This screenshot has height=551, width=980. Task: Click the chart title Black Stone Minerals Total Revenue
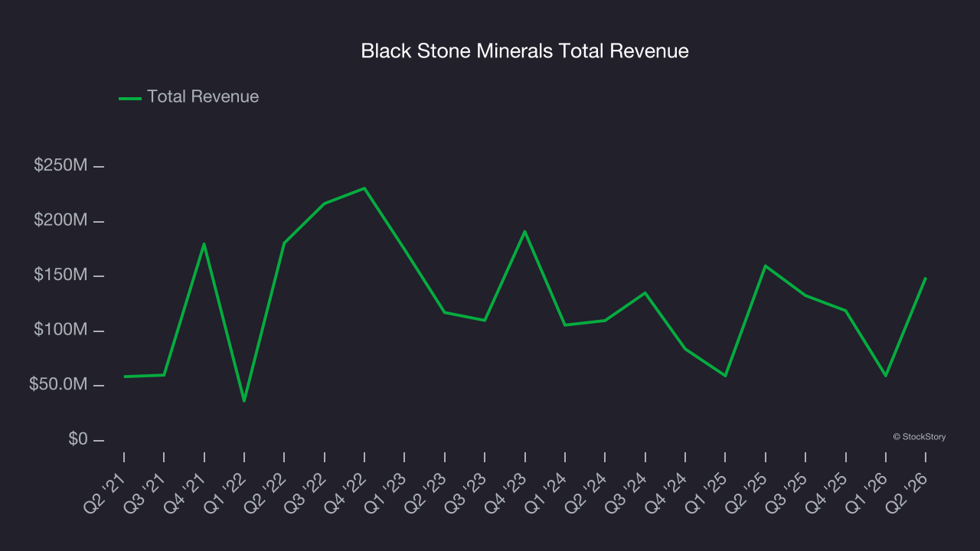[x=524, y=51]
